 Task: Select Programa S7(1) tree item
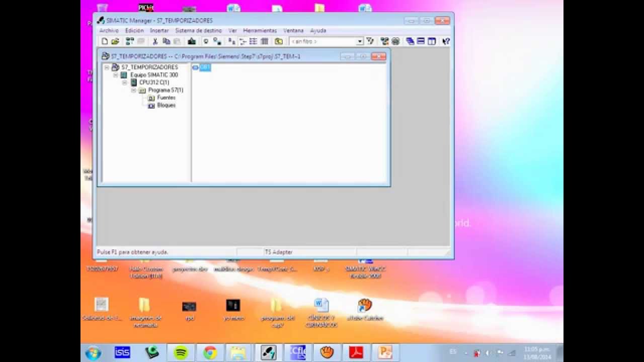(166, 90)
